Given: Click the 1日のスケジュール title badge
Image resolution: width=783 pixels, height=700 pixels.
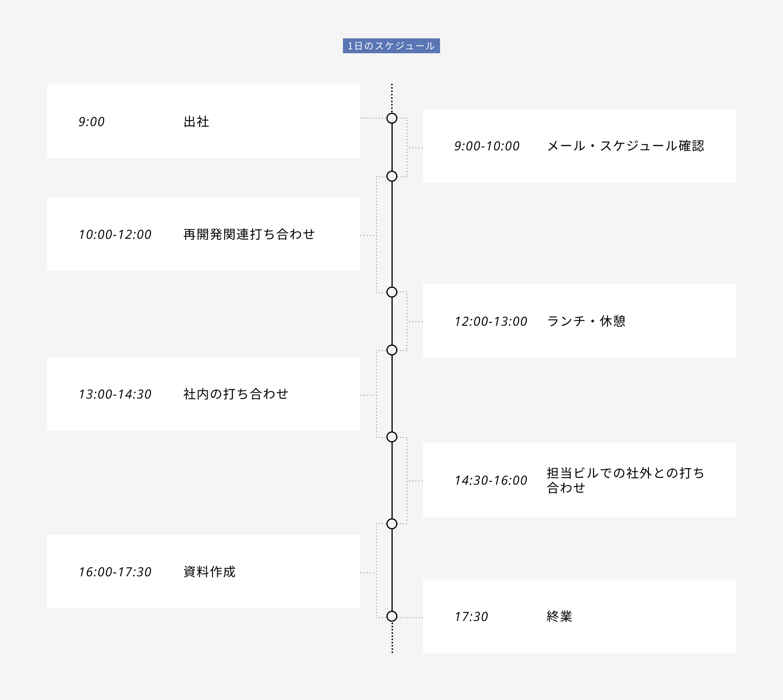Looking at the screenshot, I should 391,46.
